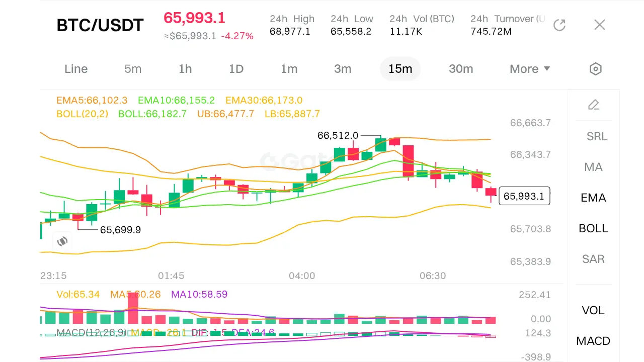Image resolution: width=644 pixels, height=362 pixels.
Task: Click the 06:30 time axis label
Action: [x=433, y=276]
